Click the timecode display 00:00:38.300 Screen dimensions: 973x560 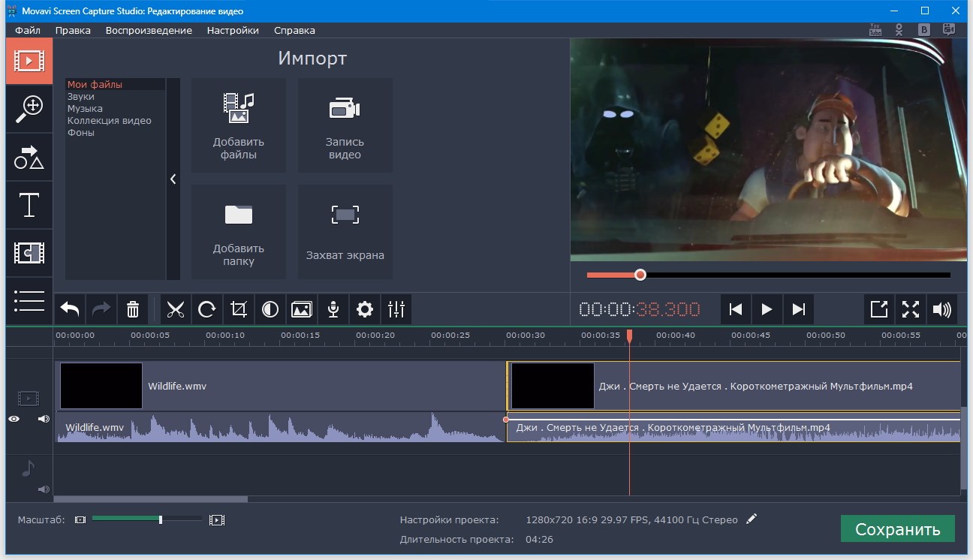(640, 309)
